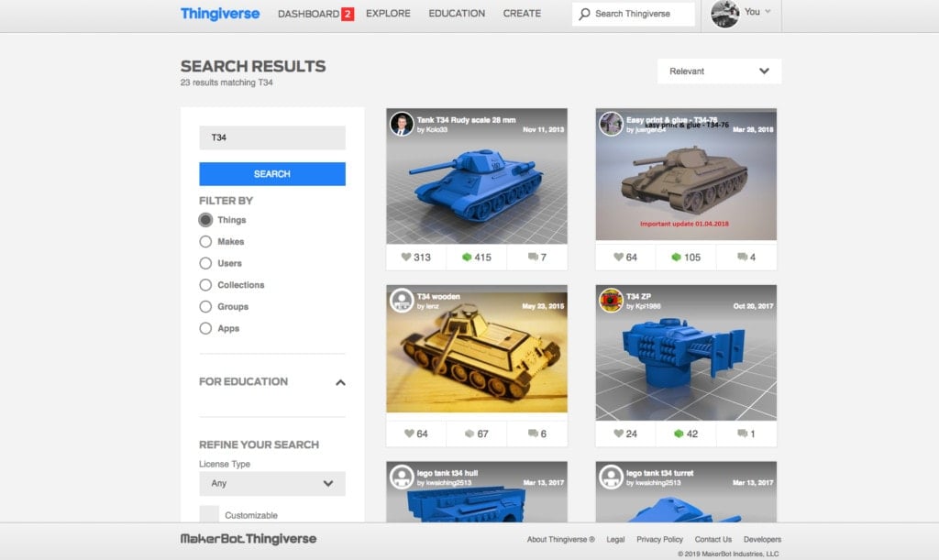Click heart icon on T34 ZP card

[x=619, y=434]
